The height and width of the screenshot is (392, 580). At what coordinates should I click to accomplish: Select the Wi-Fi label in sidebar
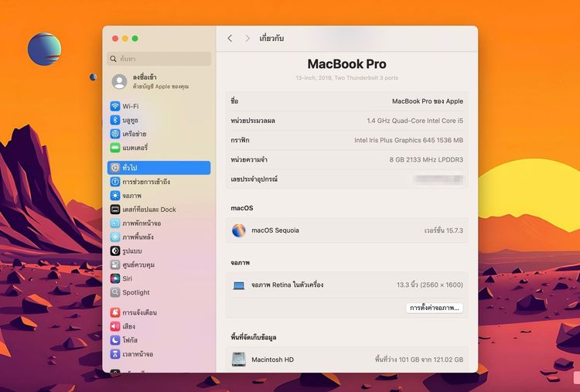pyautogui.click(x=131, y=107)
